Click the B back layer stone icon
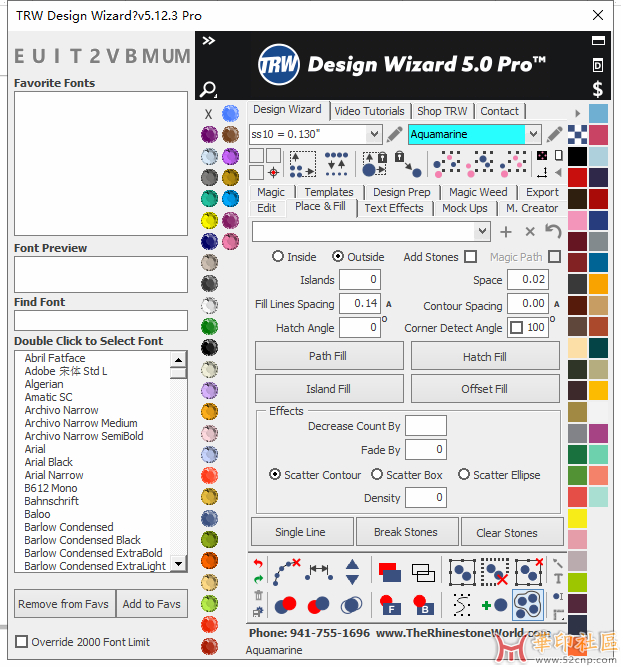 (423, 605)
